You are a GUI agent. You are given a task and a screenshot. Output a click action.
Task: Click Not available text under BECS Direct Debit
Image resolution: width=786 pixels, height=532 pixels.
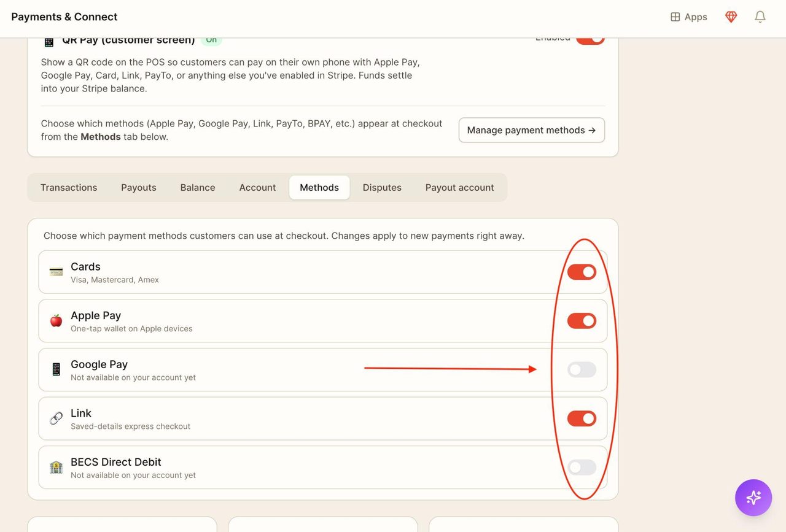click(133, 476)
